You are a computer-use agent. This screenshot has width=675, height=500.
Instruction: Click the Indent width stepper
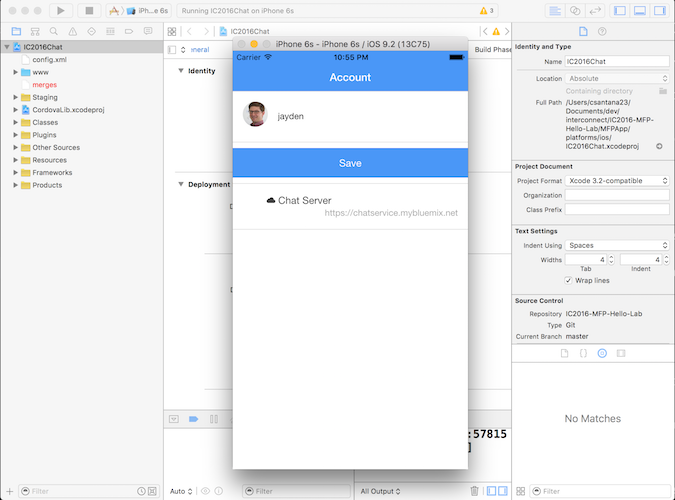point(666,260)
